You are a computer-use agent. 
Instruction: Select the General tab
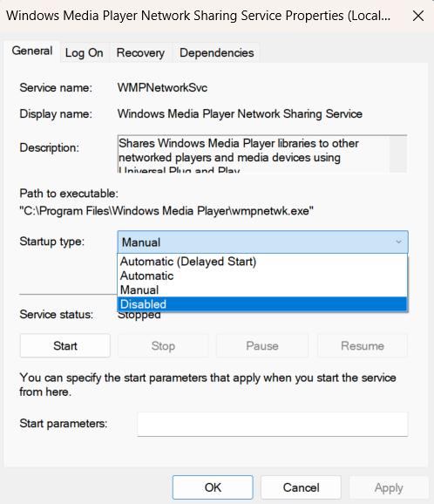tap(32, 51)
